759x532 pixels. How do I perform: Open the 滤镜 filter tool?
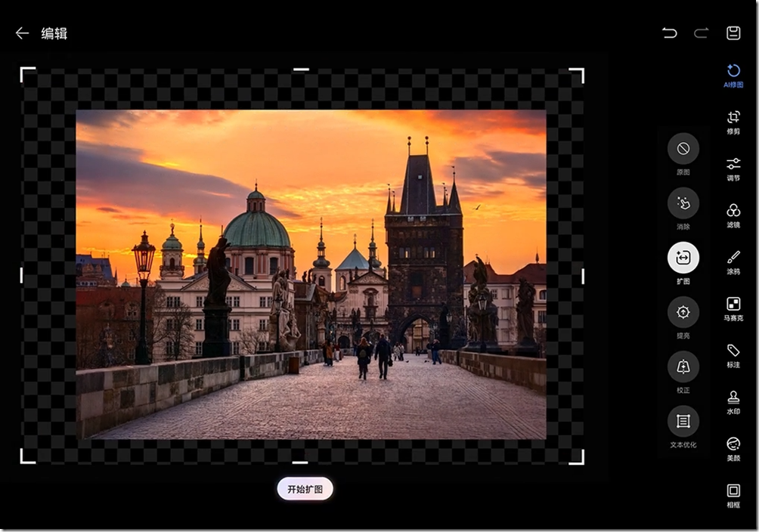point(733,216)
